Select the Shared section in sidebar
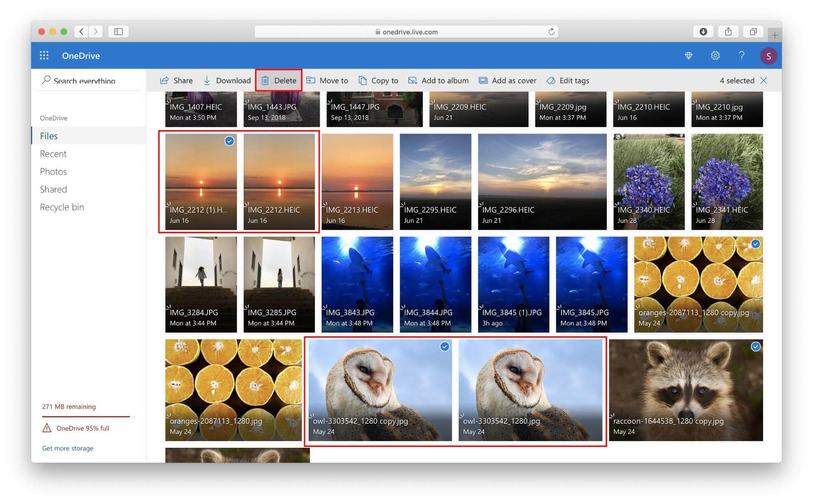 [x=53, y=188]
